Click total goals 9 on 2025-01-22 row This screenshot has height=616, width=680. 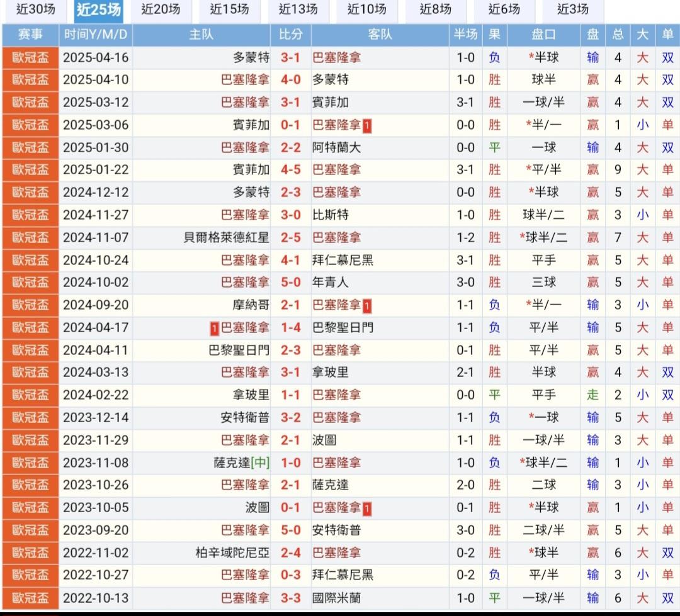618,169
